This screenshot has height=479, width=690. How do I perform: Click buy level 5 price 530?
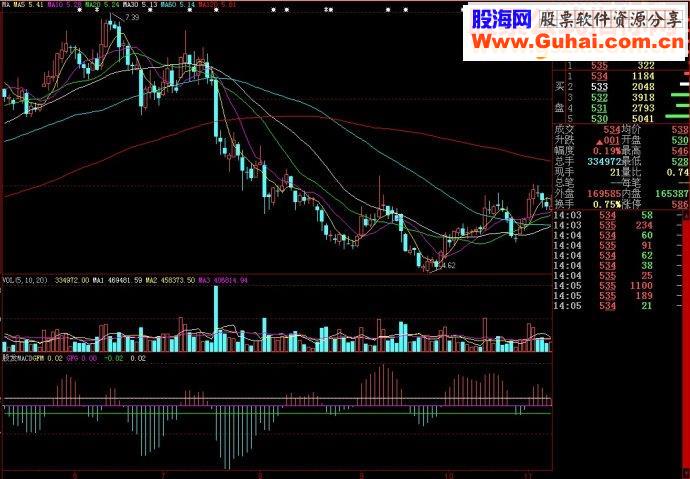[599, 119]
